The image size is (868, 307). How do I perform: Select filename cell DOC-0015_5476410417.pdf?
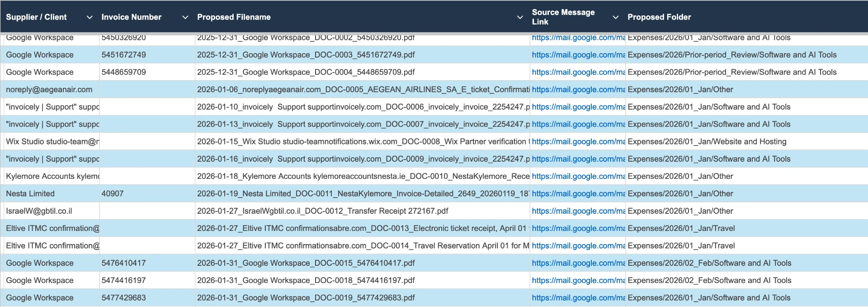(363, 263)
